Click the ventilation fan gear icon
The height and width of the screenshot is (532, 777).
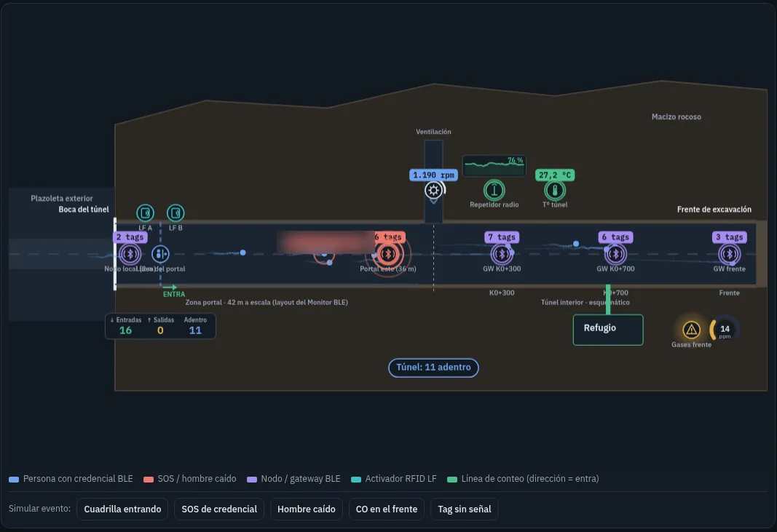click(433, 190)
